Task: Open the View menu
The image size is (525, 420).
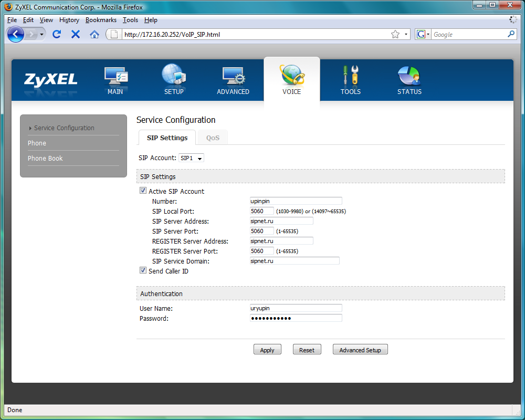Action: pyautogui.click(x=46, y=20)
